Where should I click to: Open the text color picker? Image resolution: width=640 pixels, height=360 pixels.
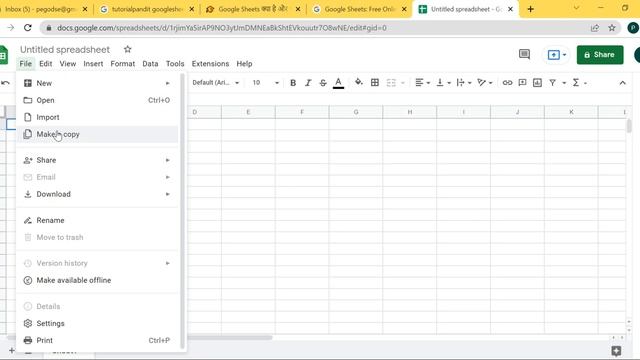(338, 83)
